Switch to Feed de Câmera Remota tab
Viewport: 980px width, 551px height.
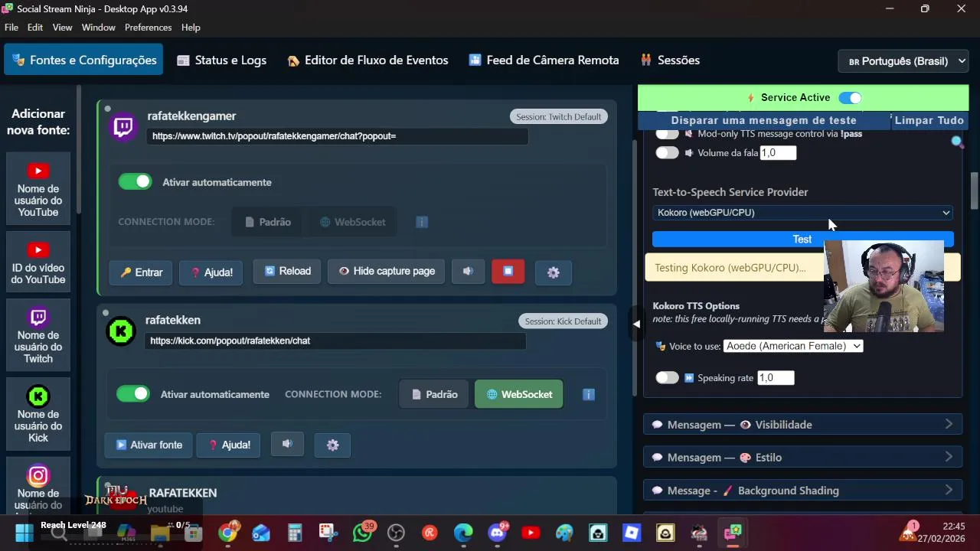544,60
